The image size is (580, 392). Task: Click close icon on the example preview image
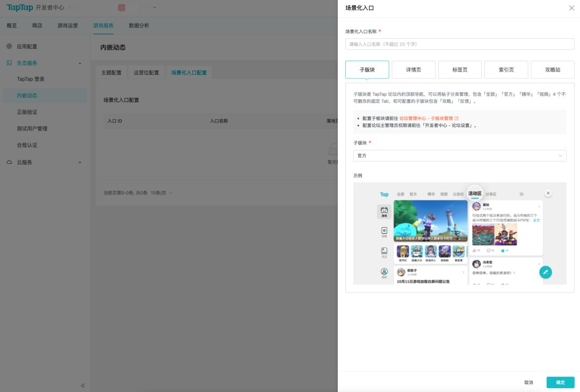pyautogui.click(x=548, y=193)
